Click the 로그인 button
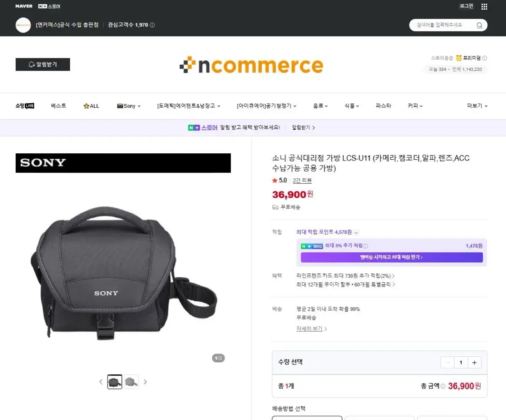Image resolution: width=506 pixels, height=420 pixels. pyautogui.click(x=466, y=6)
